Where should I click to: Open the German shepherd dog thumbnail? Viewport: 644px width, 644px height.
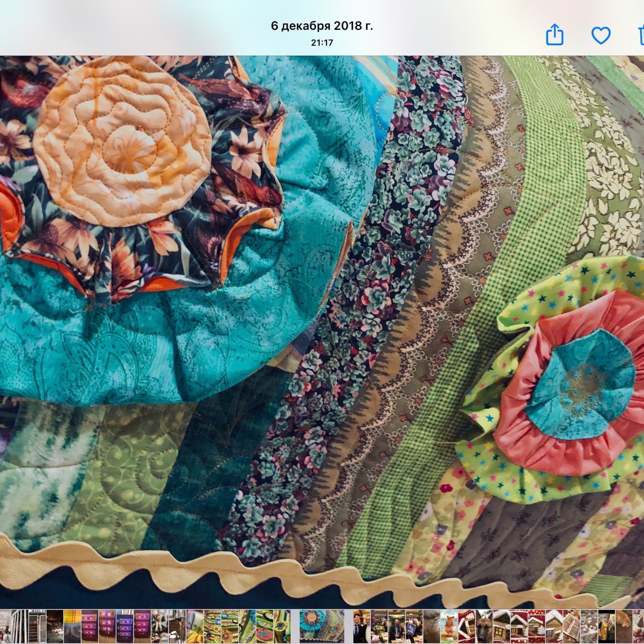point(484,626)
